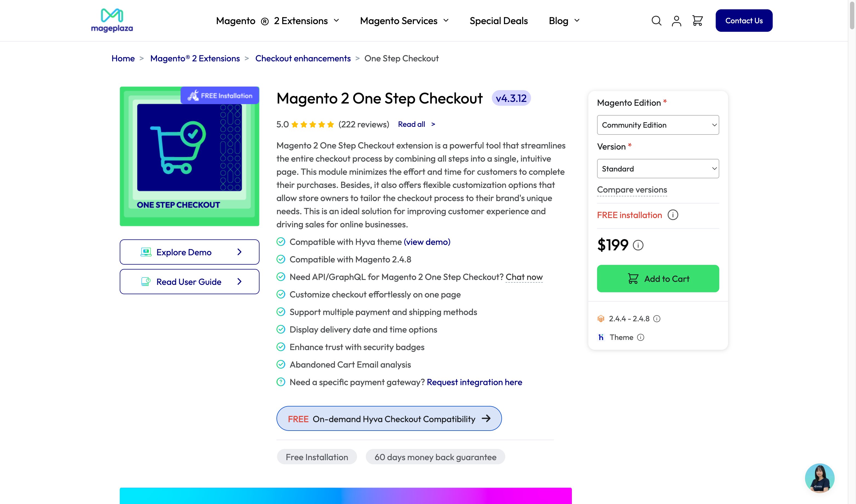The width and height of the screenshot is (856, 504).
Task: Open the search magnifier icon
Action: point(656,20)
